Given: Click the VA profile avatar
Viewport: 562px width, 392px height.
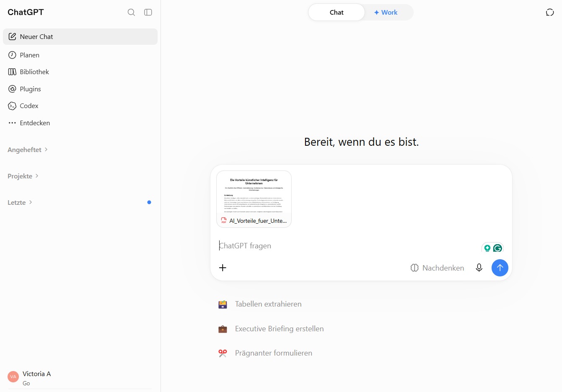Looking at the screenshot, I should [13, 377].
